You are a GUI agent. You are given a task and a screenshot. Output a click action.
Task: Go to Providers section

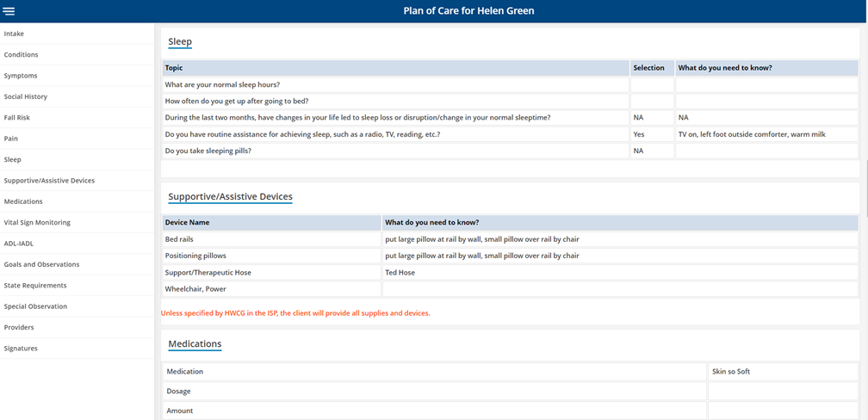click(x=19, y=327)
